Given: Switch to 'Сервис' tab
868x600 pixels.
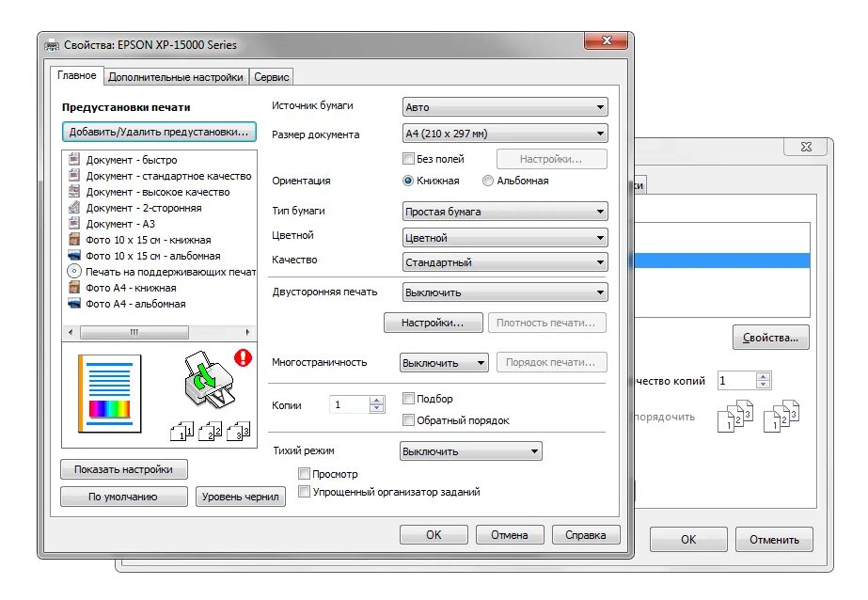Looking at the screenshot, I should click(271, 77).
